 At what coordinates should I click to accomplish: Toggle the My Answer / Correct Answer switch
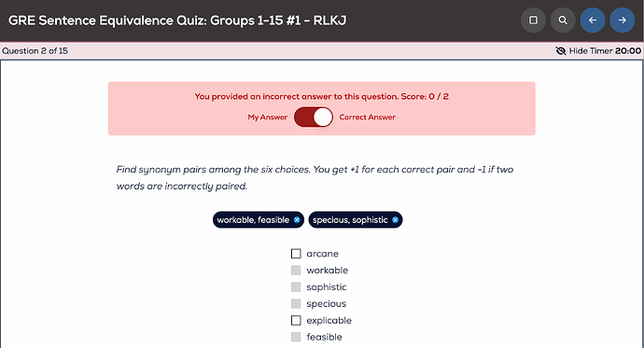(314, 117)
